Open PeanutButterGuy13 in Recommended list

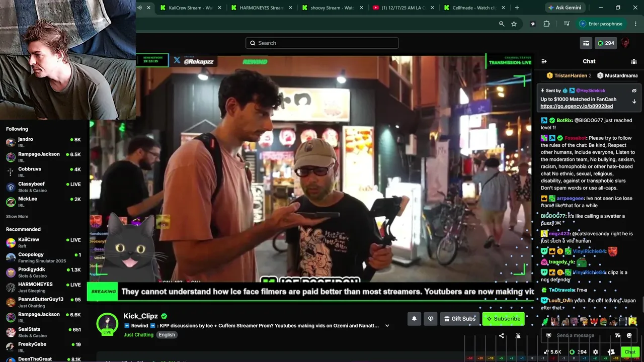tap(43, 302)
